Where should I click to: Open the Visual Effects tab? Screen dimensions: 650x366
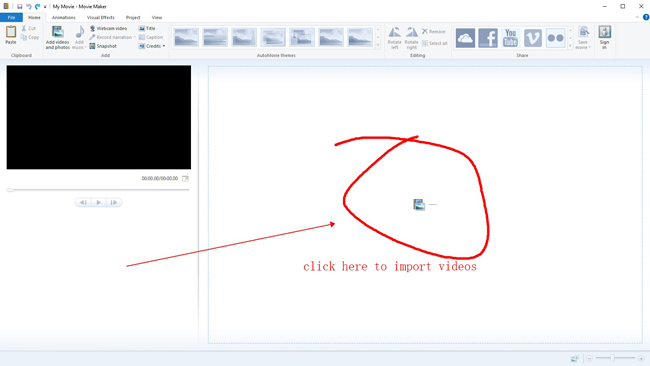pos(100,17)
